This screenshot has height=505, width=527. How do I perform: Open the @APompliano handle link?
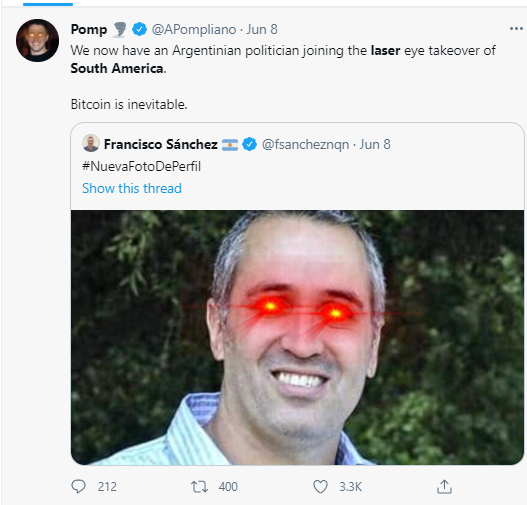click(194, 30)
